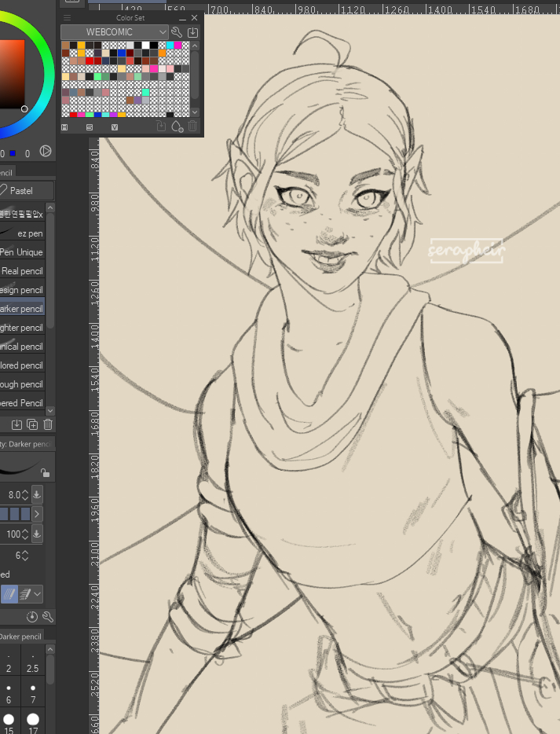The width and height of the screenshot is (560, 734).
Task: Open sub tool detail wrench in Tool Property
Action: point(47,617)
